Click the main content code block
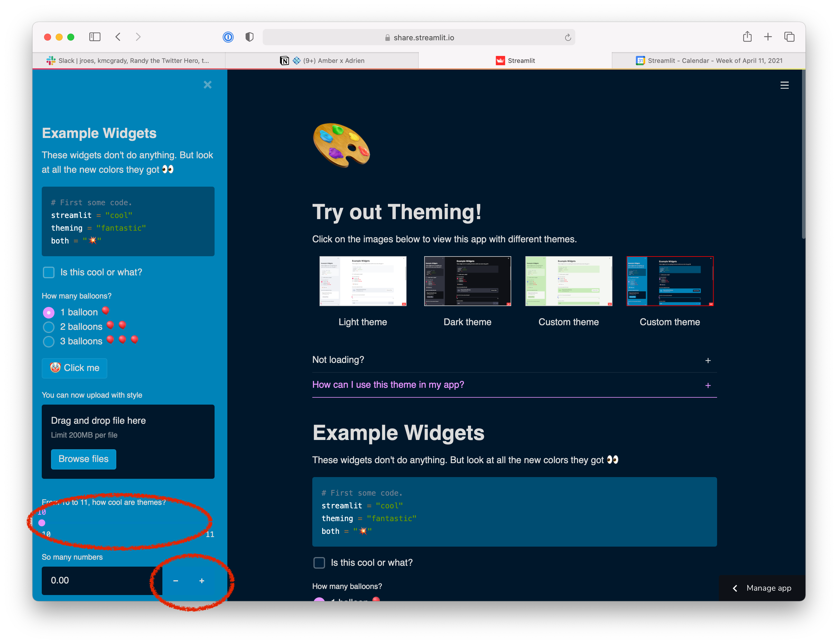838x644 pixels. tap(514, 512)
